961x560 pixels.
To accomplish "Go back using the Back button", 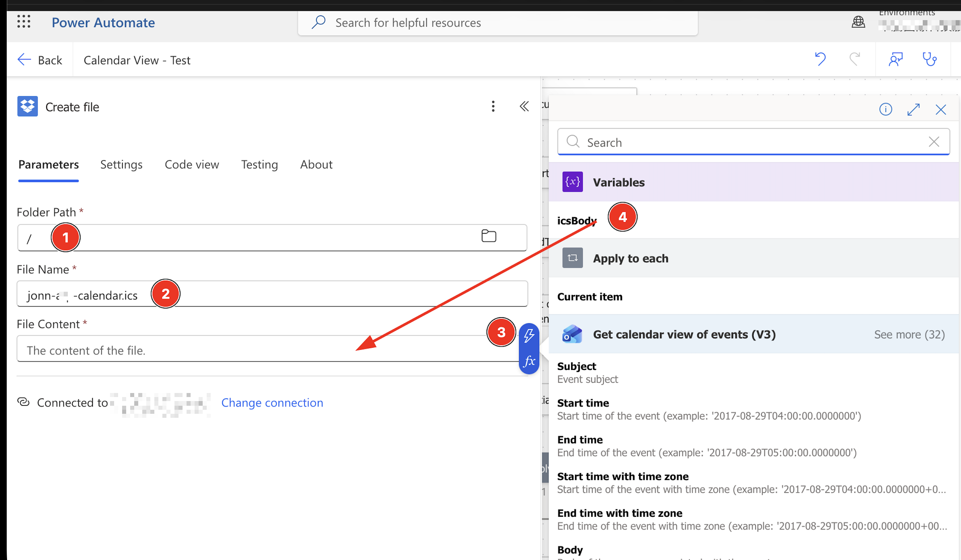I will point(40,60).
